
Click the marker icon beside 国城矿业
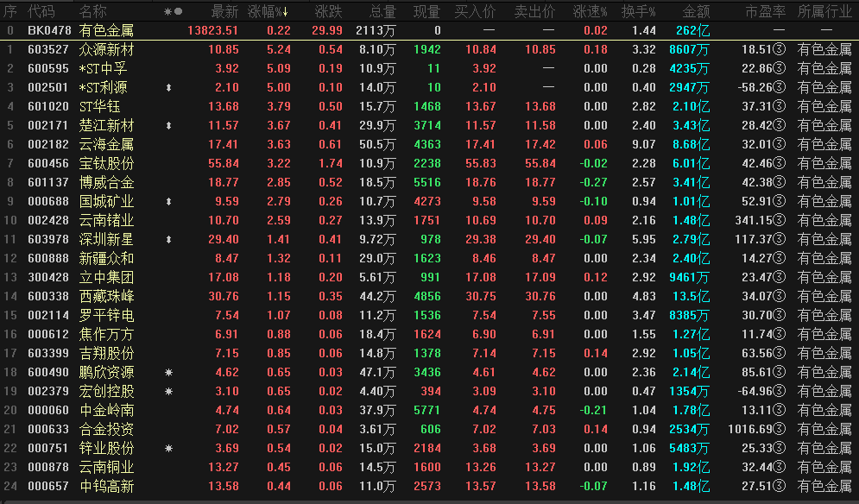click(168, 202)
